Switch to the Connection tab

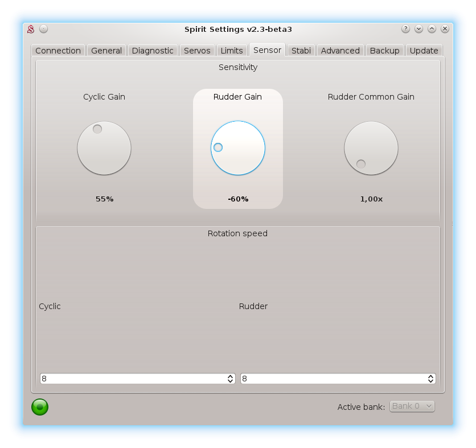[x=58, y=51]
